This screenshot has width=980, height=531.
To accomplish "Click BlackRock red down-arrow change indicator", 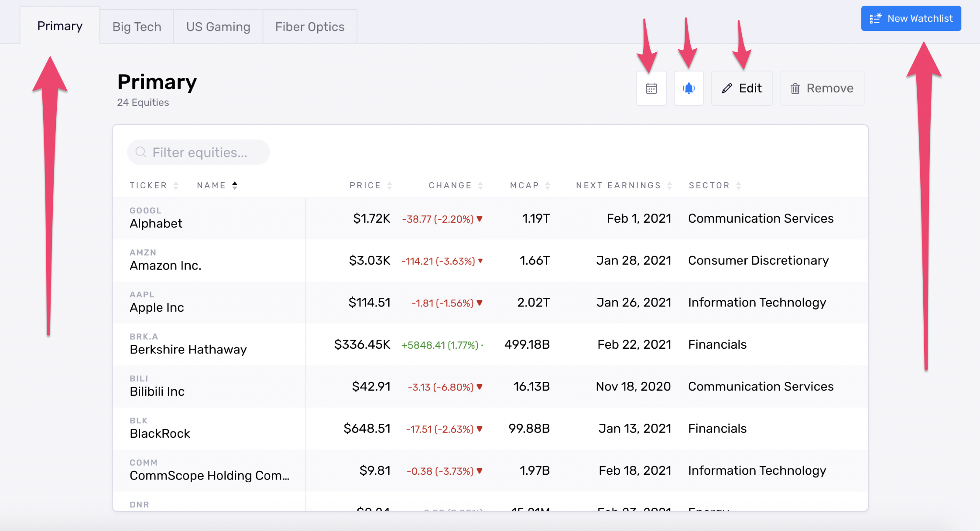I will click(480, 429).
